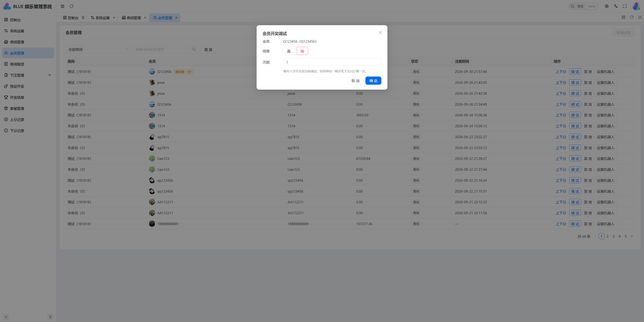The image size is (644, 322).
Task: Click the sidebar pin icon at bottom
Action: point(50,317)
